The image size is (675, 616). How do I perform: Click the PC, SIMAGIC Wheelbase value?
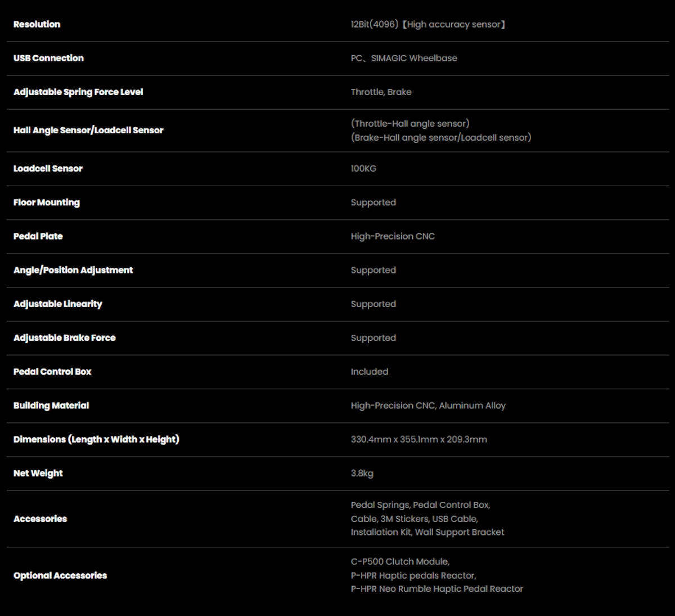(404, 58)
